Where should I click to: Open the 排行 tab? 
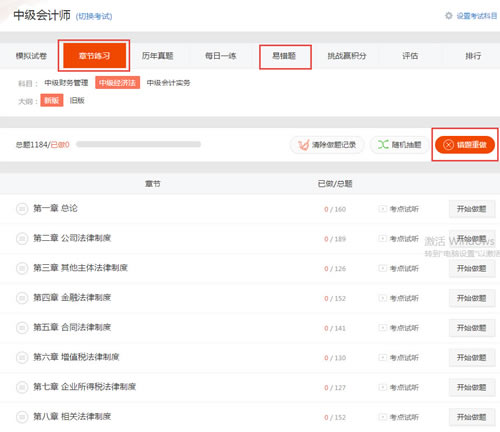(x=473, y=56)
